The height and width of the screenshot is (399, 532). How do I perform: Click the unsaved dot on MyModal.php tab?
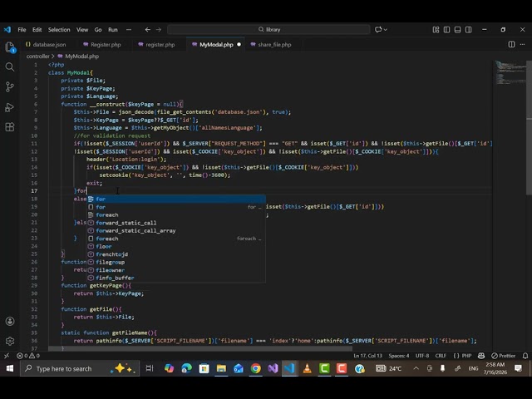click(239, 44)
